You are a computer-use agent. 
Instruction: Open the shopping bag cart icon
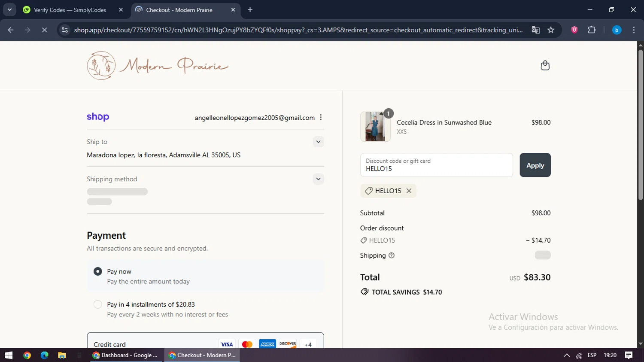point(545,65)
